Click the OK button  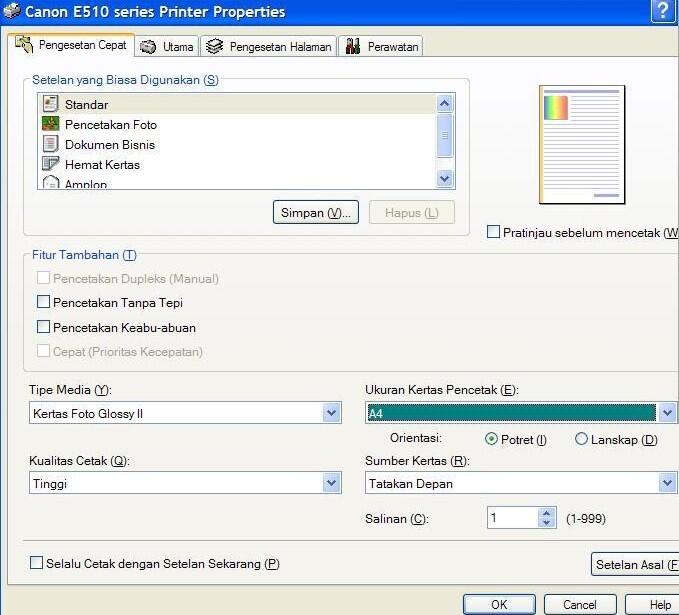[499, 604]
